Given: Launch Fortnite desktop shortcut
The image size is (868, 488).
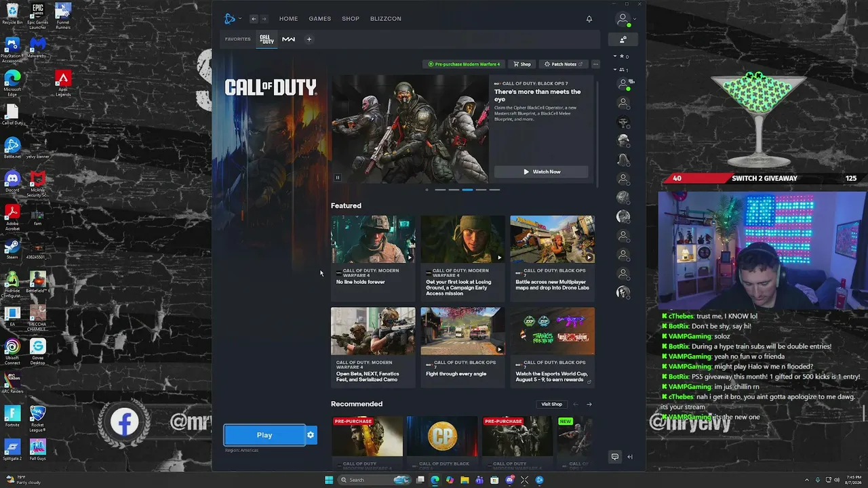Looking at the screenshot, I should [12, 417].
